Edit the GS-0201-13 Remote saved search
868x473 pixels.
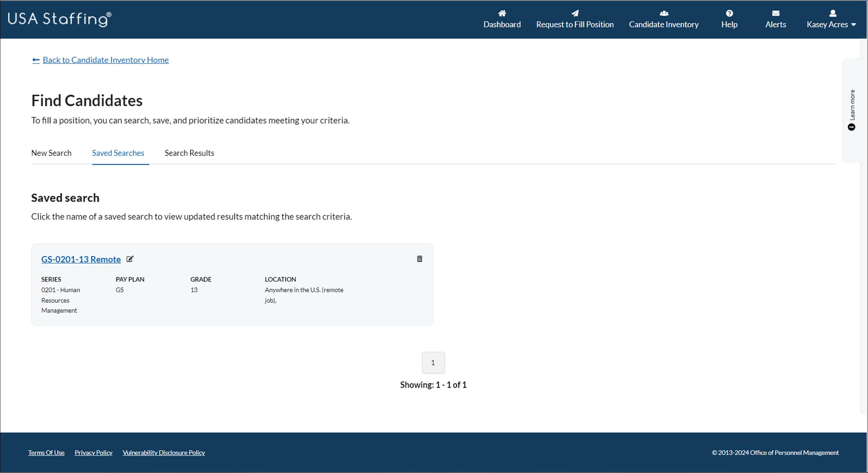[130, 259]
